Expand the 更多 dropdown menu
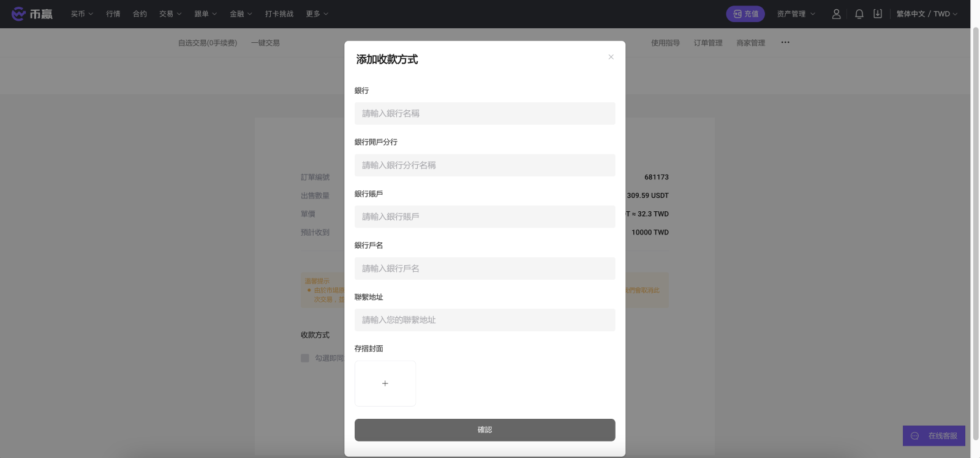 317,13
